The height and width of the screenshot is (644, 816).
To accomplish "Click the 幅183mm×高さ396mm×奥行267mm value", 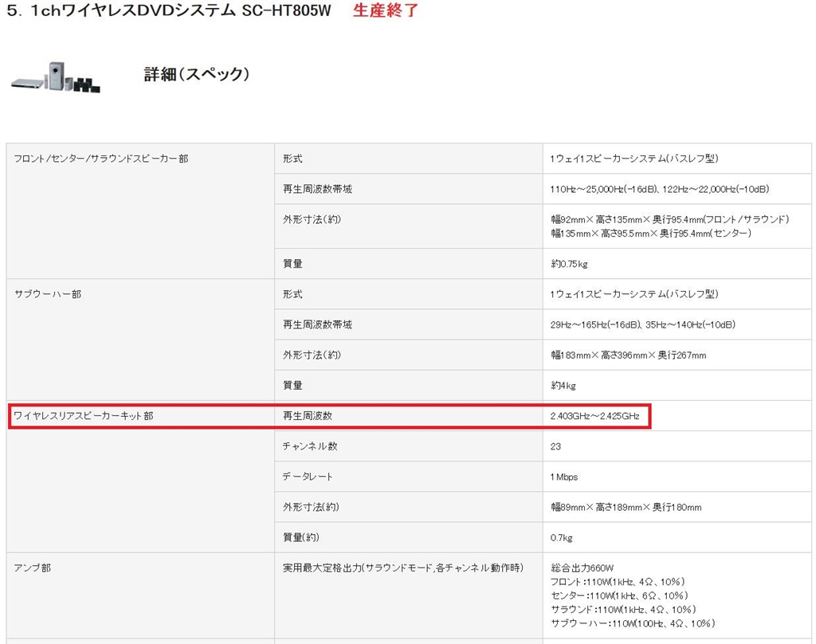I will tap(628, 355).
